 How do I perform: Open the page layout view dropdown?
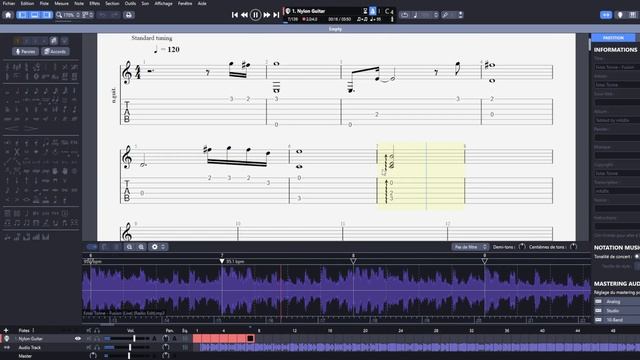point(88,15)
